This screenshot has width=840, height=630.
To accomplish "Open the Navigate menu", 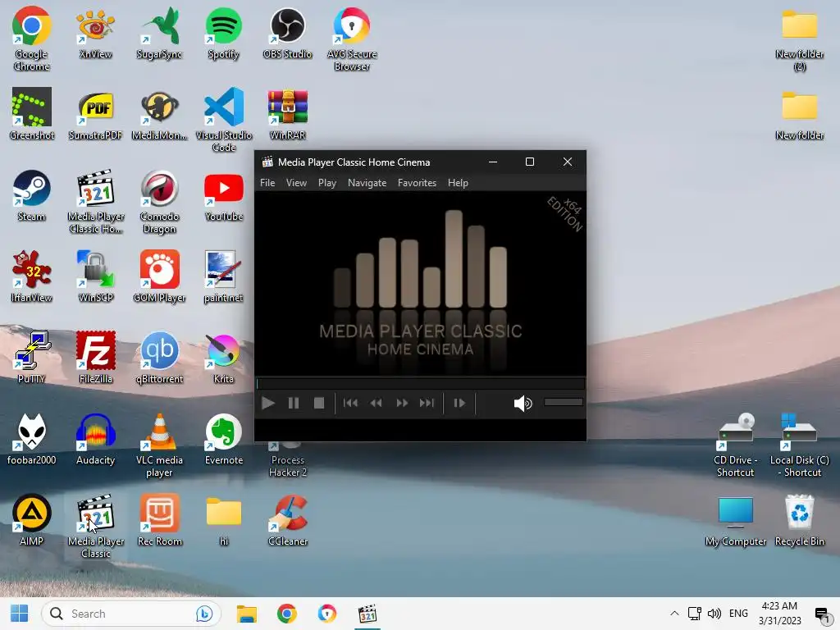I will pyautogui.click(x=367, y=183).
